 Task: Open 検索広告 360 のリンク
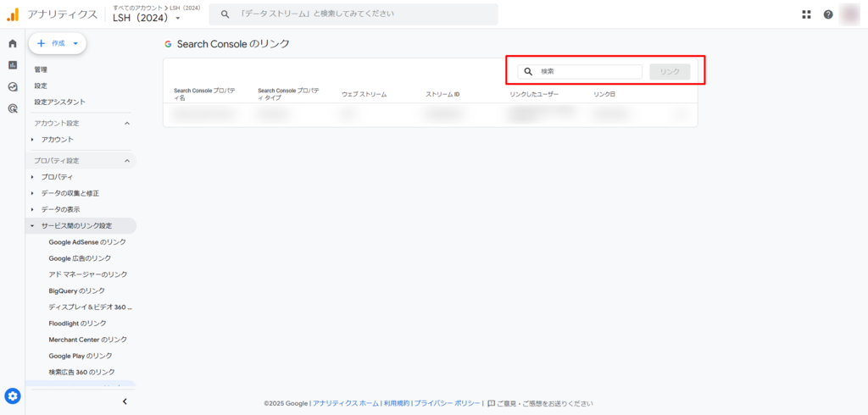[x=82, y=372]
